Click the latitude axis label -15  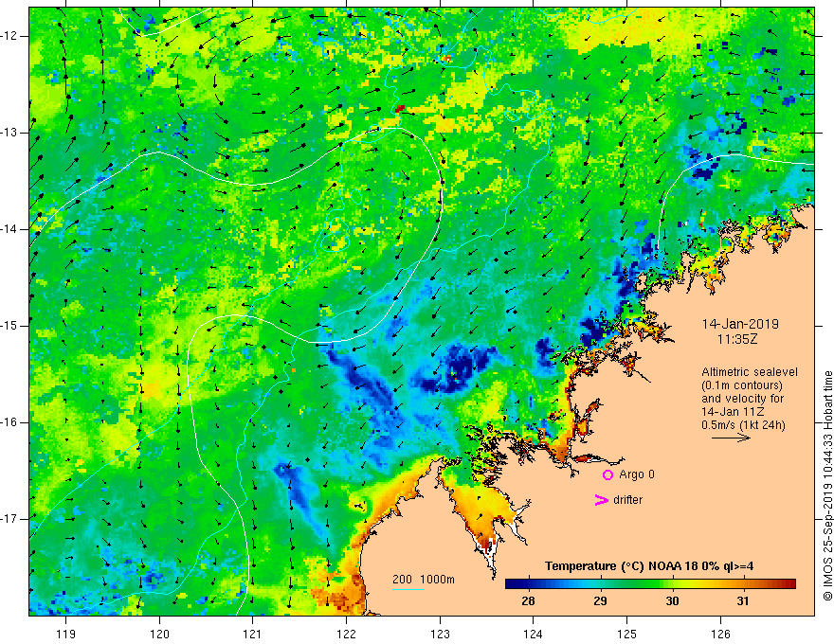(9, 326)
